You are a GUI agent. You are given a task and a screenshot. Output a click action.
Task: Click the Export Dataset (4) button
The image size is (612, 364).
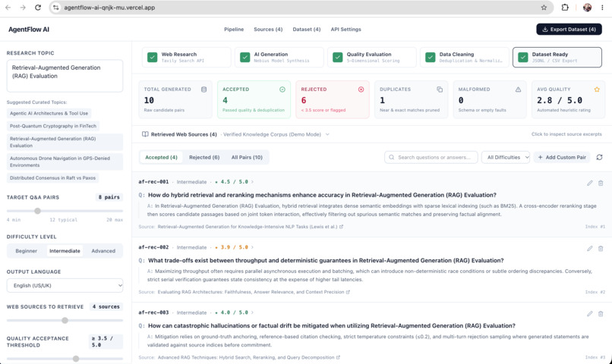569,30
